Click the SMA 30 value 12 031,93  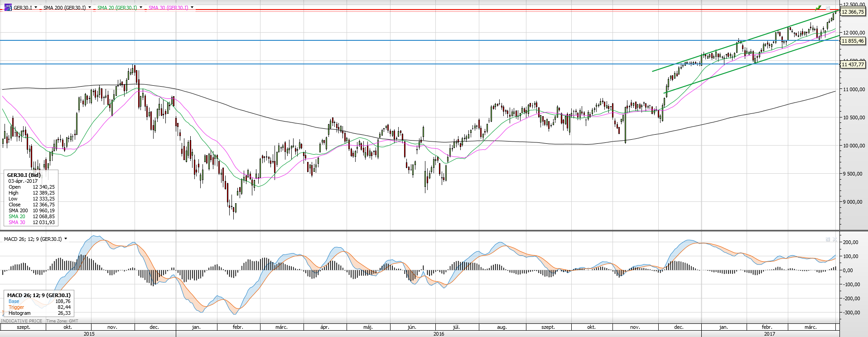coord(43,223)
